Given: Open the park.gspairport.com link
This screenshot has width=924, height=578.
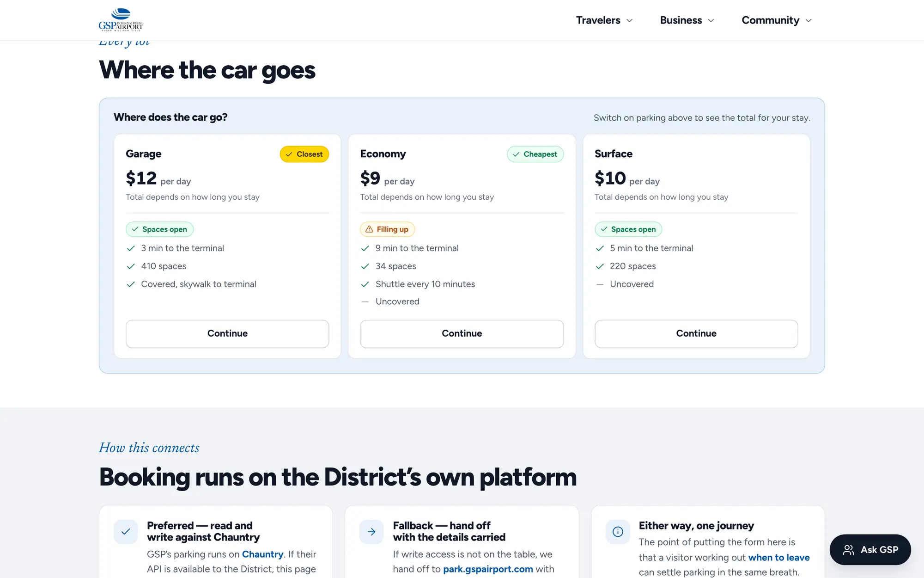Looking at the screenshot, I should [488, 569].
